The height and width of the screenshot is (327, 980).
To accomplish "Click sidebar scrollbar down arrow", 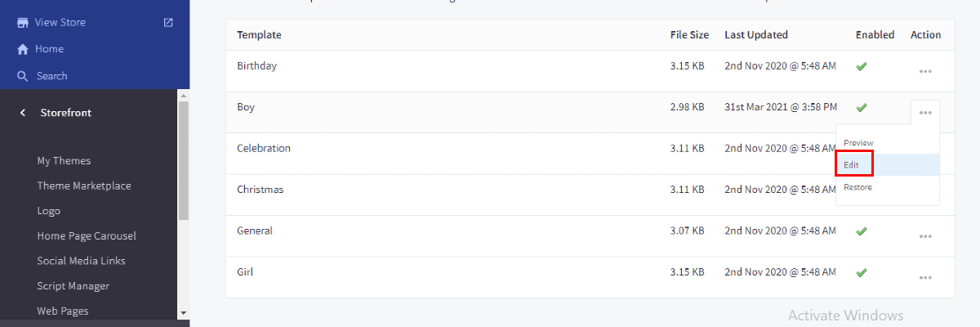I will click(183, 312).
